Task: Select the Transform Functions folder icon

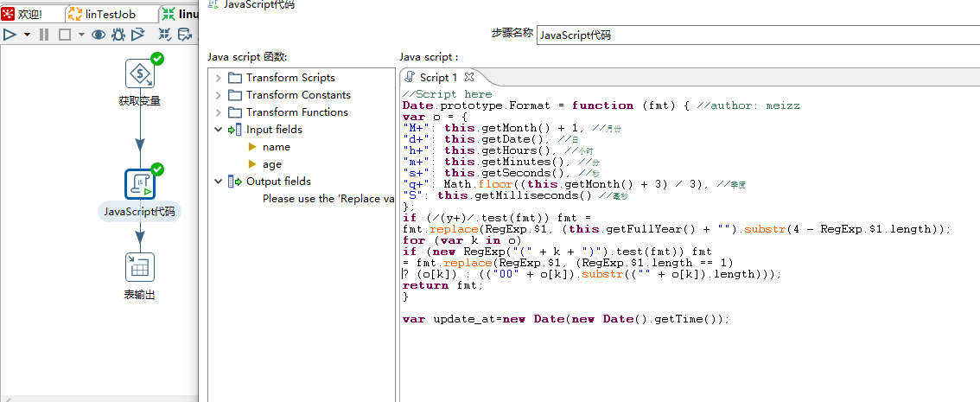Action: (235, 112)
